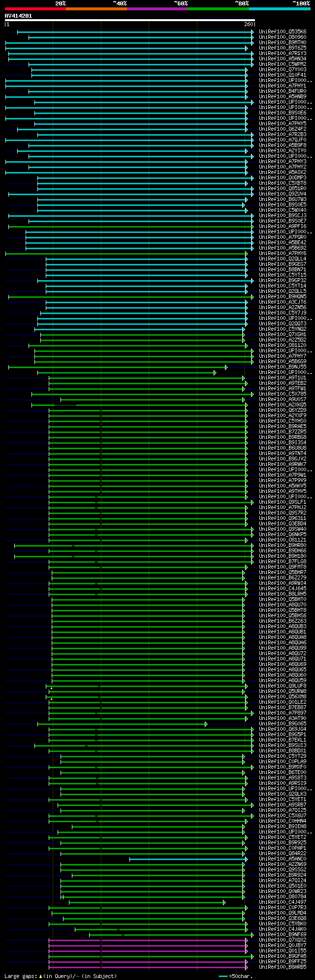
Task: Open hit UniRef100_A5AN34
Action: [283, 59]
